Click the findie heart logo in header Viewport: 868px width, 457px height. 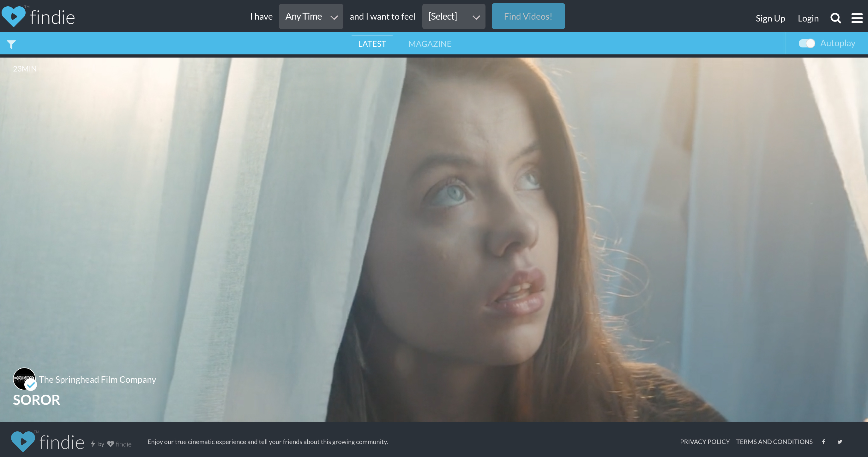coord(14,16)
